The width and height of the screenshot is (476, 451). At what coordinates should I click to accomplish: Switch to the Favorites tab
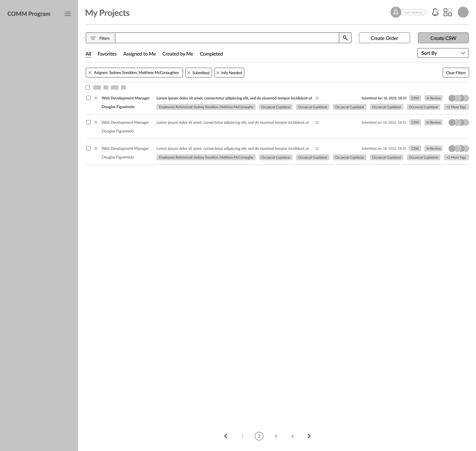(x=107, y=54)
